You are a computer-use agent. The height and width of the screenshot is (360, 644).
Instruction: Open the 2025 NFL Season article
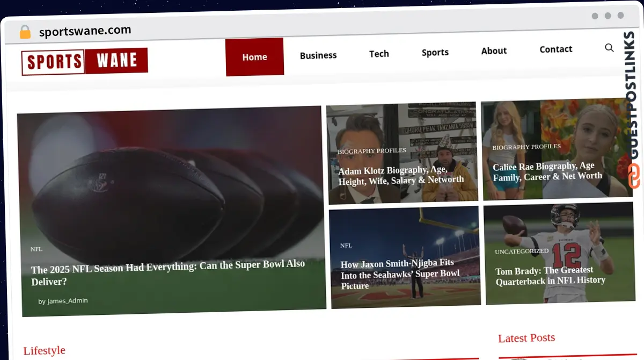168,272
